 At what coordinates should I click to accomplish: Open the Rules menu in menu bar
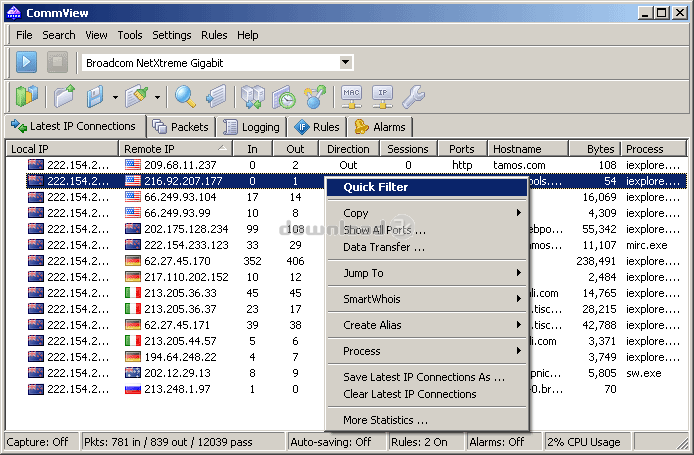tap(214, 35)
